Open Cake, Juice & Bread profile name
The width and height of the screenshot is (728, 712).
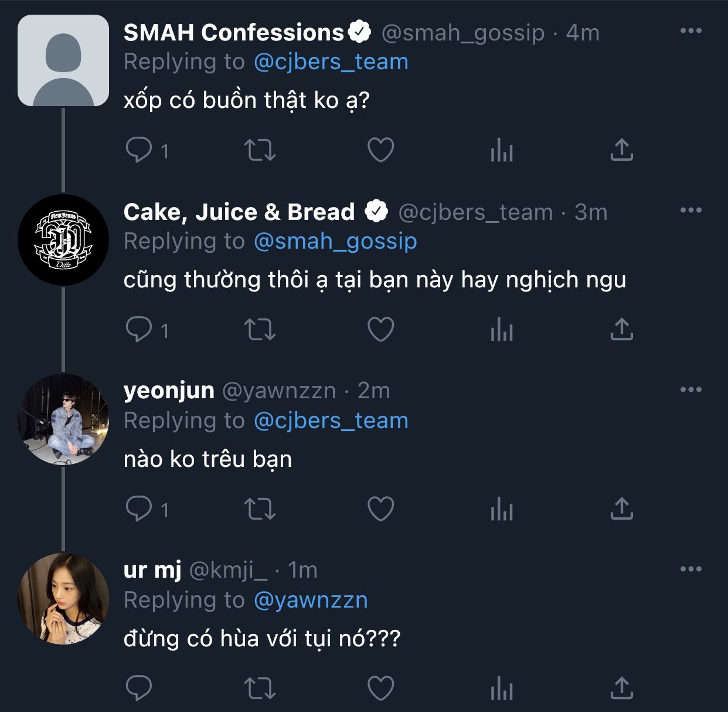click(x=239, y=212)
